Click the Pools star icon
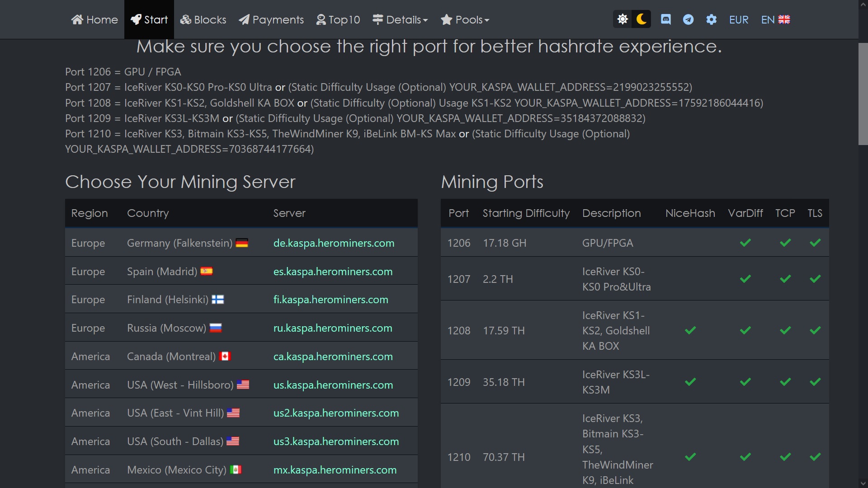 (447, 19)
